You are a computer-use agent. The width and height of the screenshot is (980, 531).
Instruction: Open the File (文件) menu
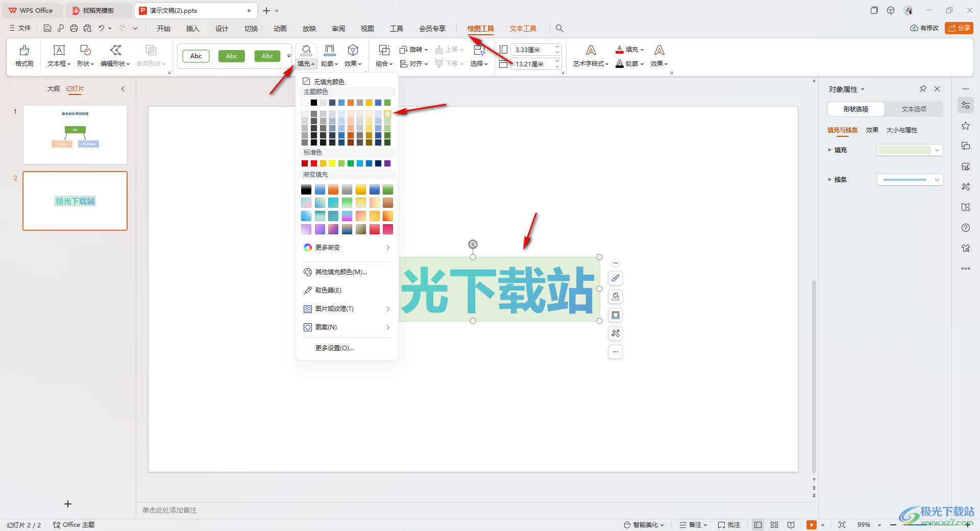click(20, 28)
